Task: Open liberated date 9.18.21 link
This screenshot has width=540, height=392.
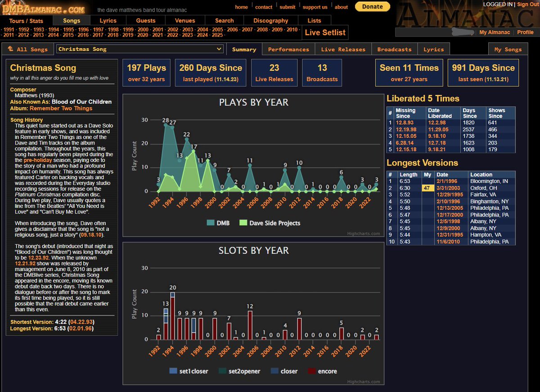Action: coord(436,149)
